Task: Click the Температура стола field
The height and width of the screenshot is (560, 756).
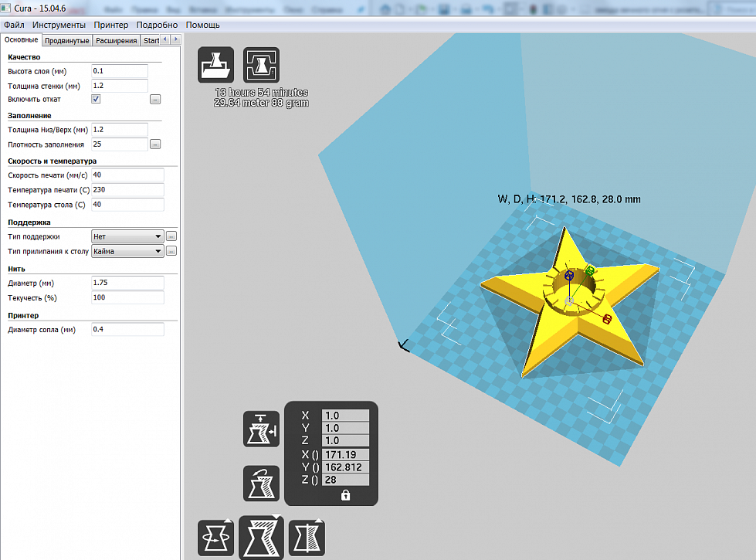Action: (x=127, y=205)
